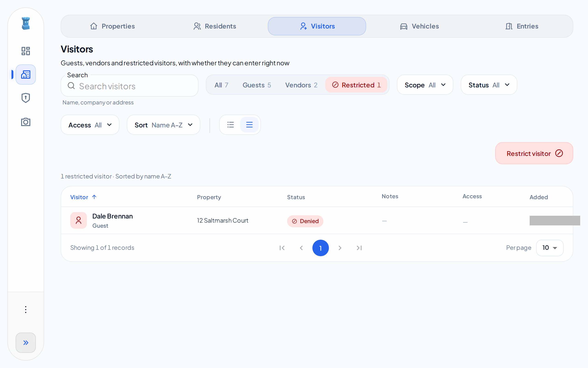Click the 12 Saltmarsh Court property cell

click(x=223, y=221)
